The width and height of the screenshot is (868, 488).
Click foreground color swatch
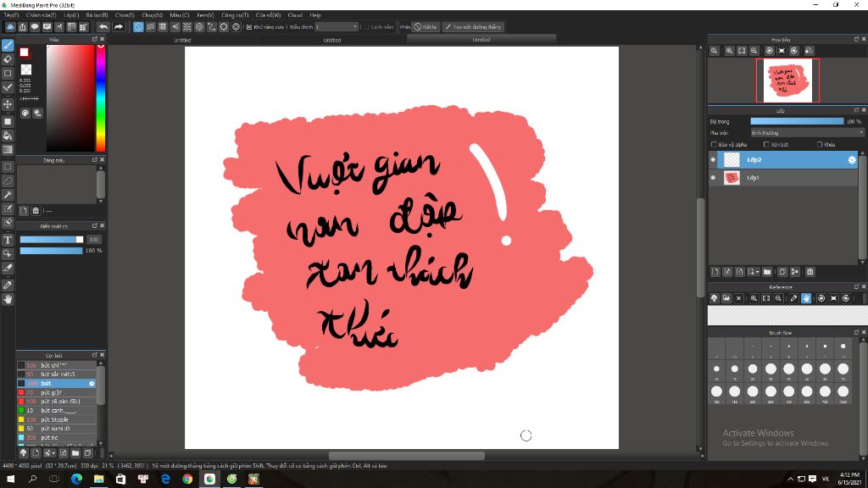point(25,53)
